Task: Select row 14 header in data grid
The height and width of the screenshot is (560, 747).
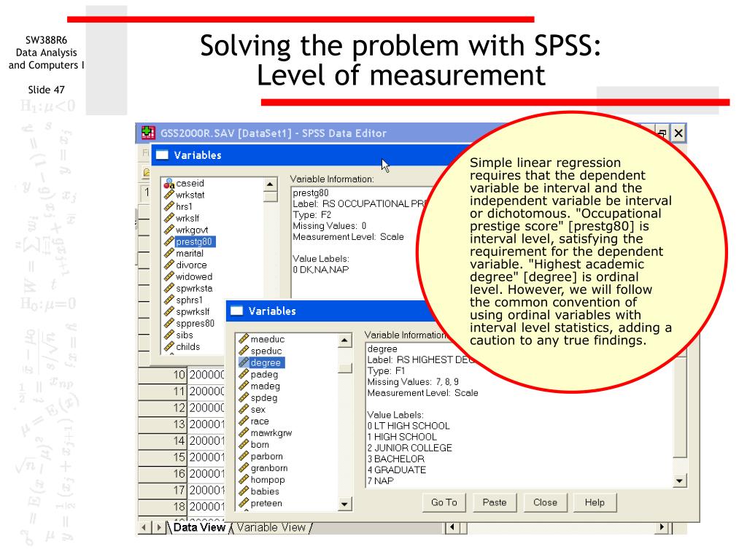Action: click(163, 441)
